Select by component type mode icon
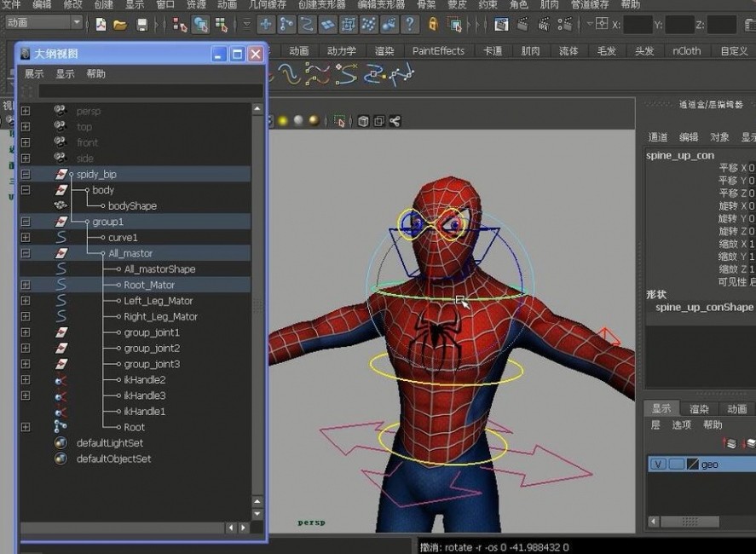Image resolution: width=756 pixels, height=554 pixels. coord(222,24)
